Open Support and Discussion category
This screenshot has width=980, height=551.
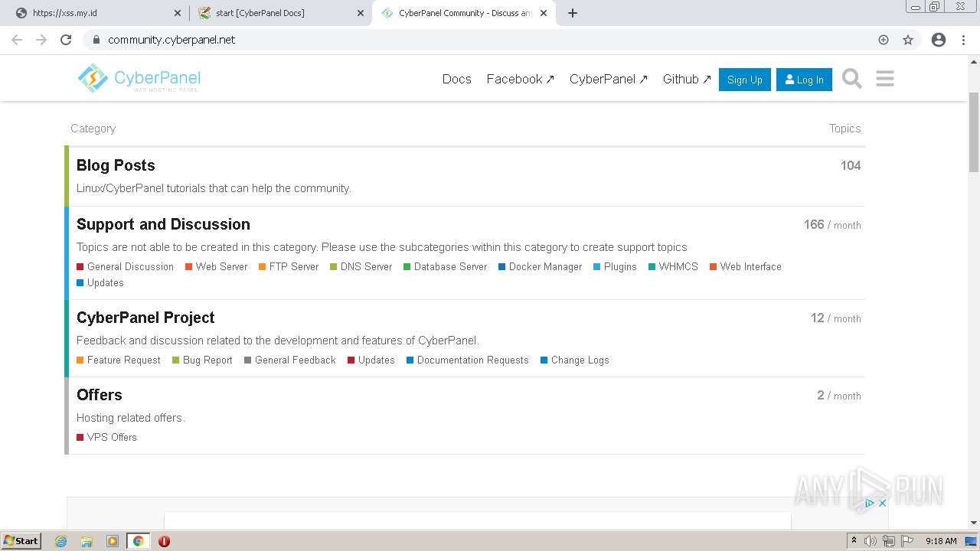tap(163, 224)
